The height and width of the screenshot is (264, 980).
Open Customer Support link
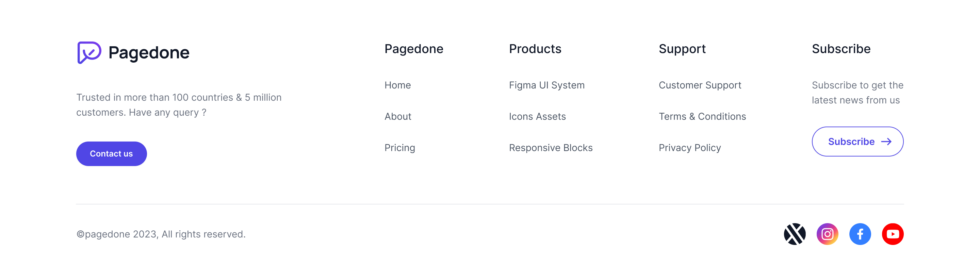700,85
